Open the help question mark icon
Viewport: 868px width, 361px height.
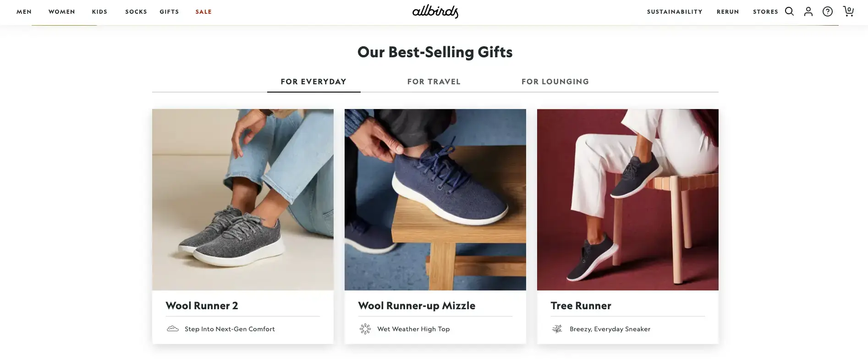coord(828,11)
